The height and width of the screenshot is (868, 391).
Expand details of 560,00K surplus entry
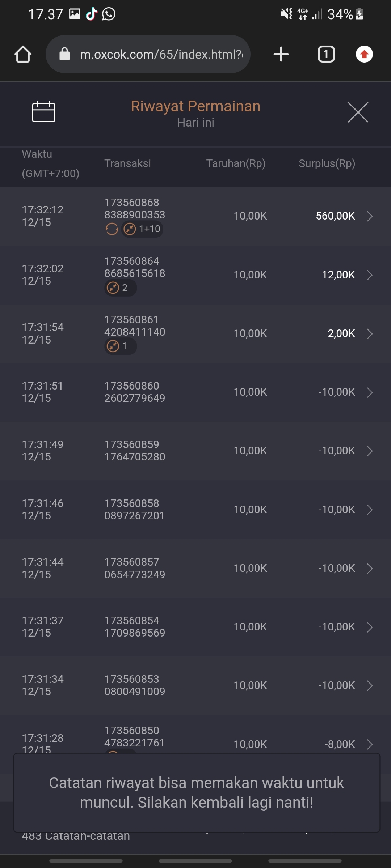370,216
